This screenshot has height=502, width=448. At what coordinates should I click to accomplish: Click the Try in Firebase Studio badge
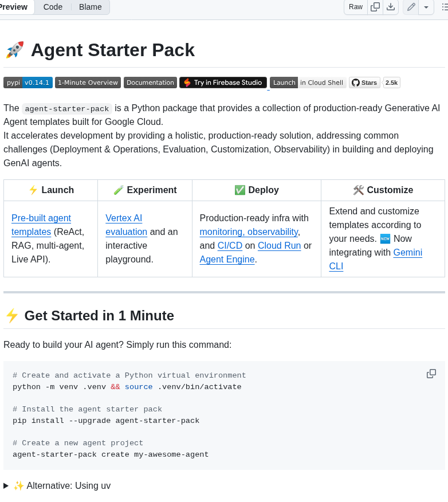pos(223,83)
